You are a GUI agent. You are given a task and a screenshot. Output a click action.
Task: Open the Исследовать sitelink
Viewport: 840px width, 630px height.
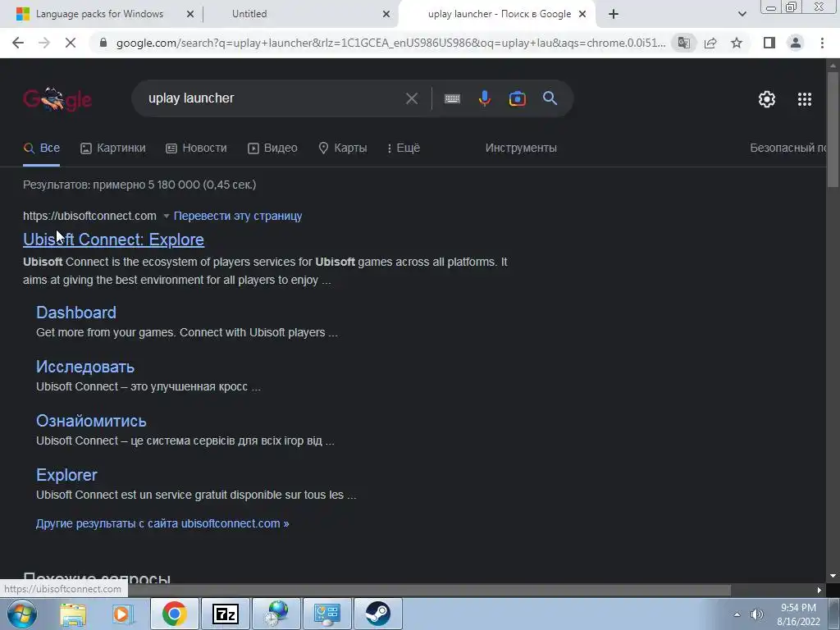tap(85, 367)
